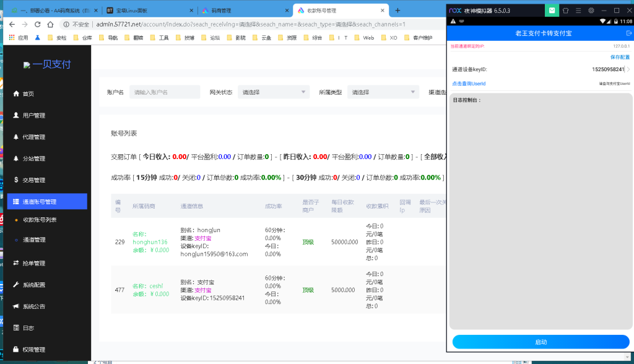The image size is (634, 364).
Task: Reload the page with browser refresh icon
Action: 38,24
